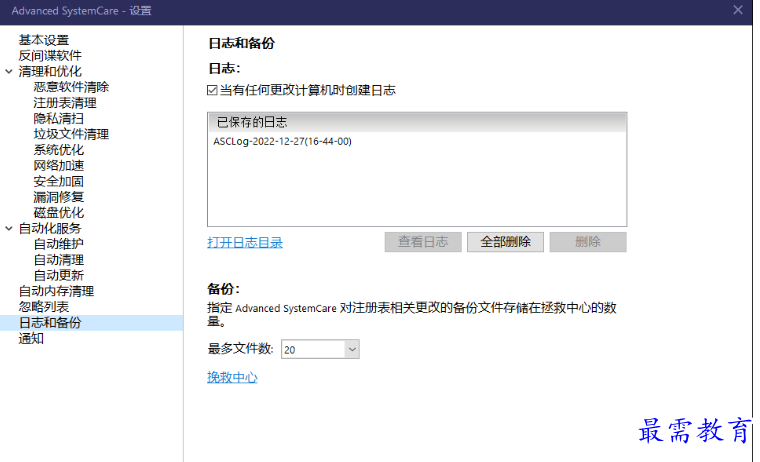Open 自动清理 settings
Screen dimensions: 760x462
click(59, 260)
